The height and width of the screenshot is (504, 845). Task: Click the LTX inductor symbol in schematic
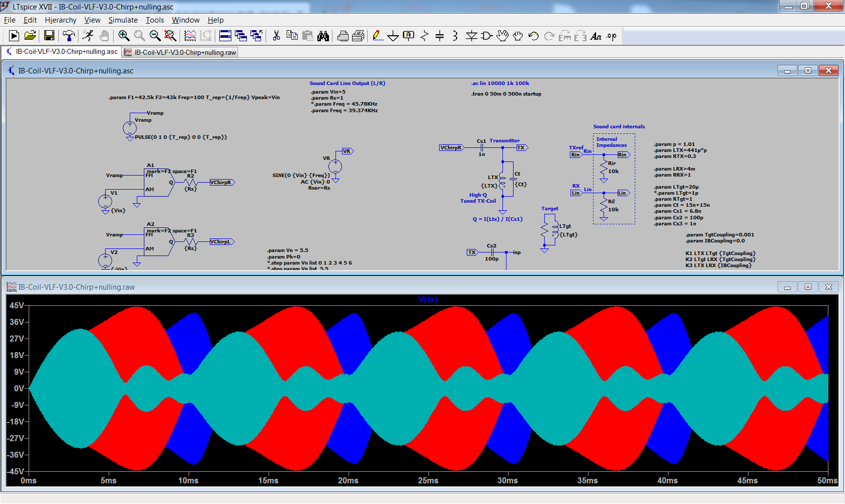(x=502, y=181)
